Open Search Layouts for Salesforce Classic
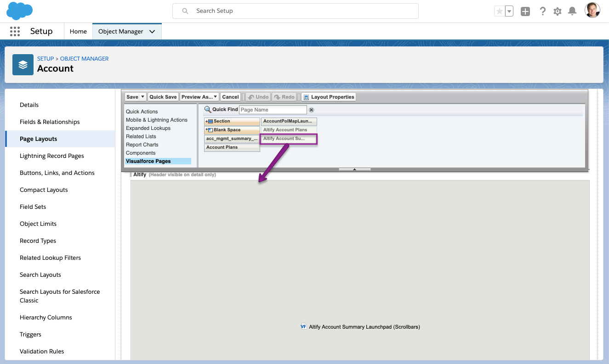Image resolution: width=609 pixels, height=364 pixels. click(x=60, y=296)
